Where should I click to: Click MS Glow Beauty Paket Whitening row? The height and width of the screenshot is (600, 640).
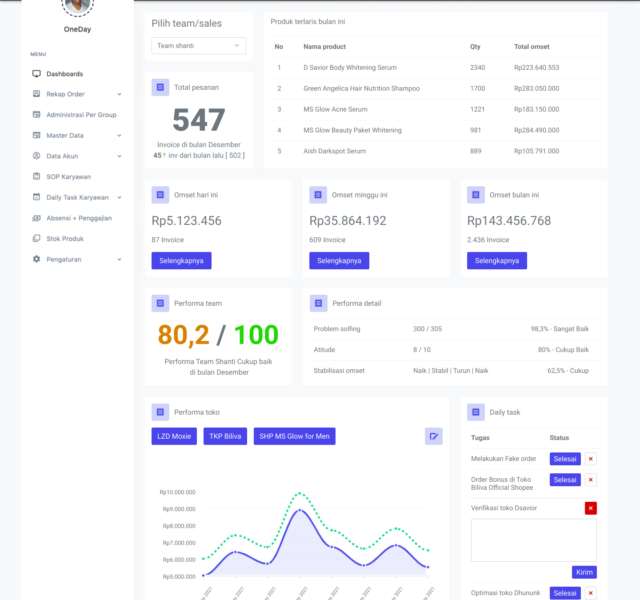point(436,130)
